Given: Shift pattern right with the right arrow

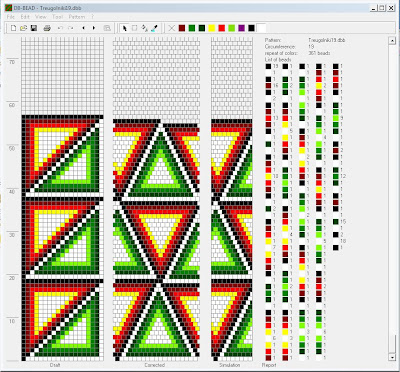Looking at the screenshot, I should (x=94, y=28).
